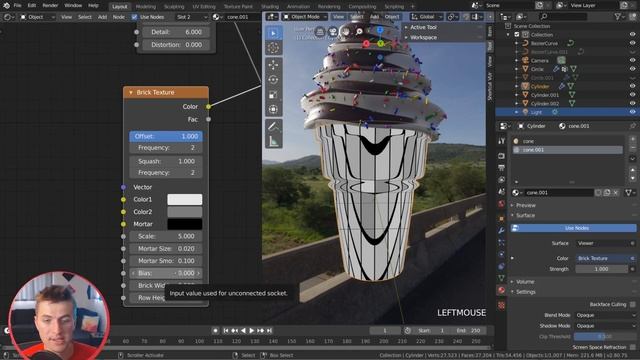Select the Cursor tool in viewport toolbar
This screenshot has width=640, height=360.
tap(273, 48)
